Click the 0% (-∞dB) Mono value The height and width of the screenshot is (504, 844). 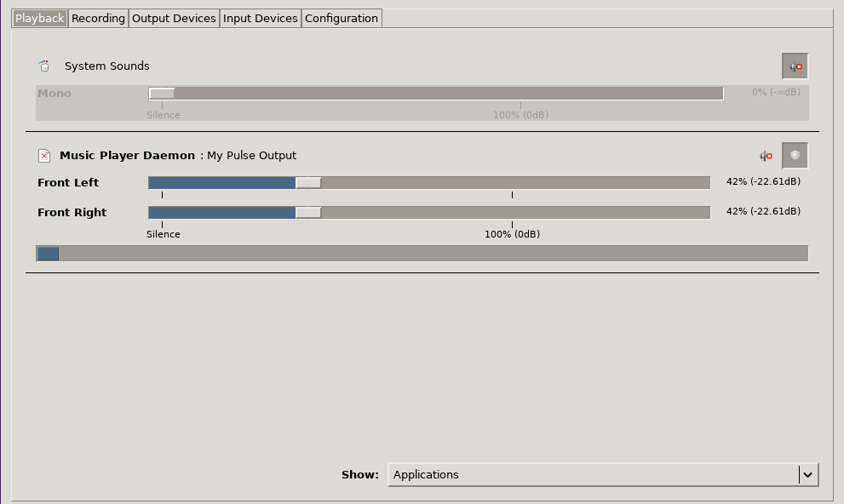(x=776, y=92)
